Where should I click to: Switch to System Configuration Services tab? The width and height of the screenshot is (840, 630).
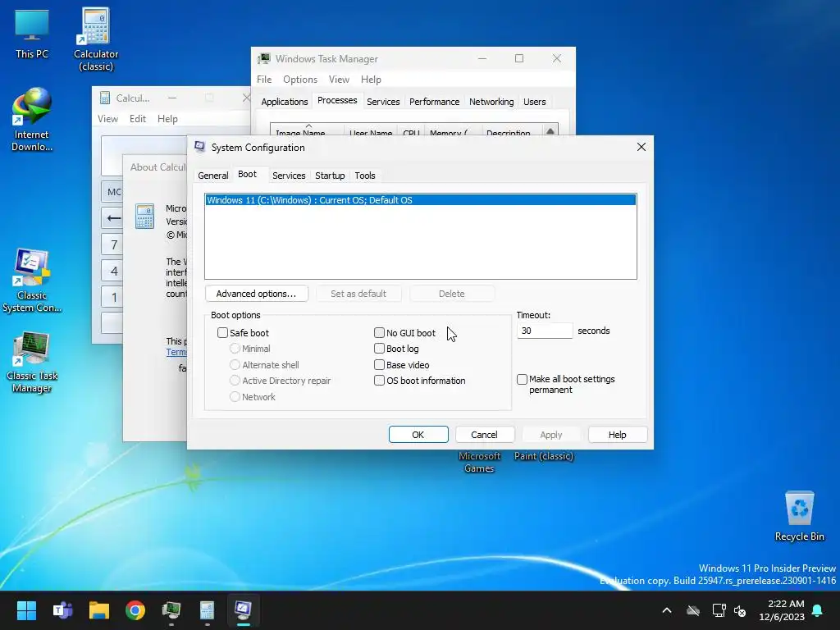coord(289,176)
